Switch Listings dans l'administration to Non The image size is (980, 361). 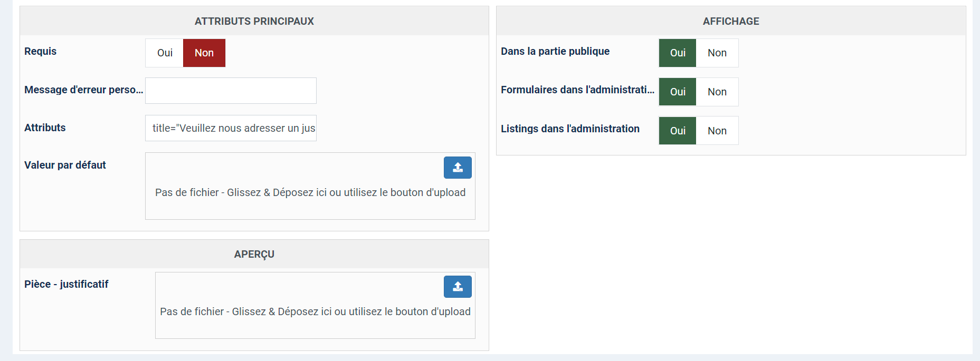click(717, 131)
